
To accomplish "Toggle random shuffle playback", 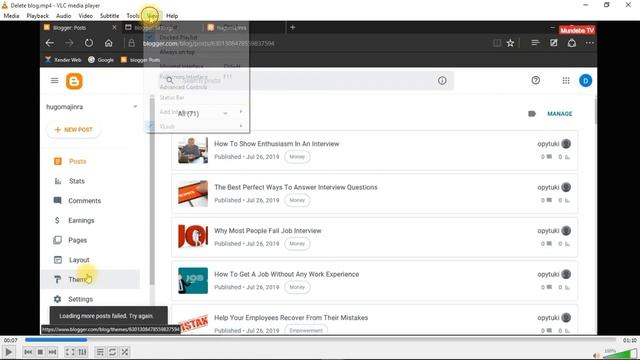I will (124, 352).
